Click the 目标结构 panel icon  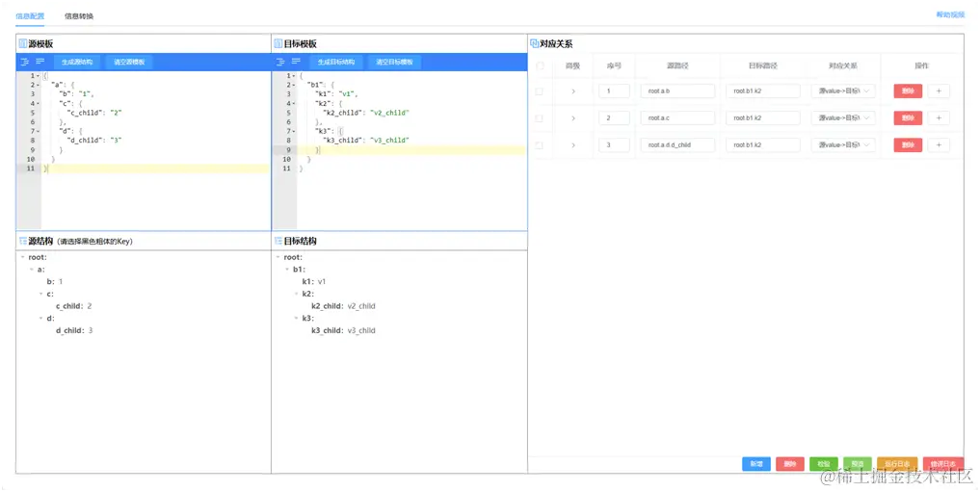(x=278, y=241)
